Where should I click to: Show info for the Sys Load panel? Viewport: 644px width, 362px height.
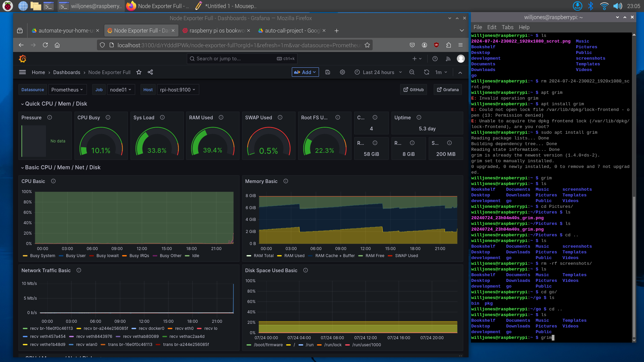pos(162,117)
